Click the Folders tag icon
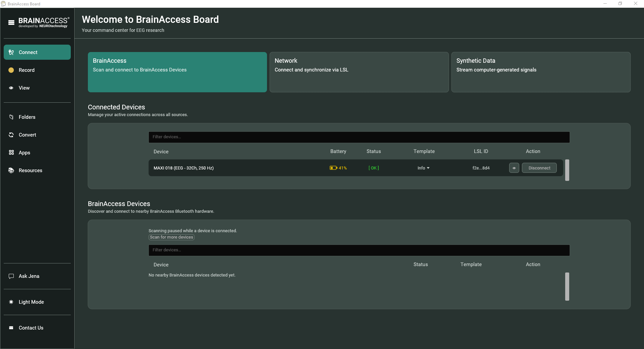Screen dimensions: 644x349 (x=11, y=117)
